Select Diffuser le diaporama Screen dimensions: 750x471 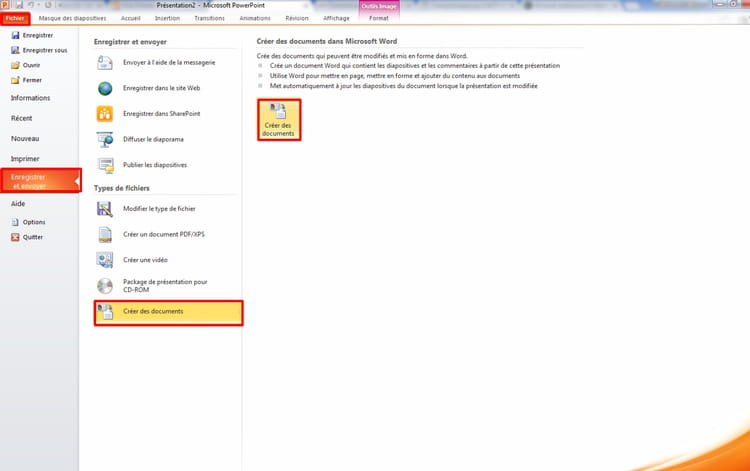click(165, 140)
